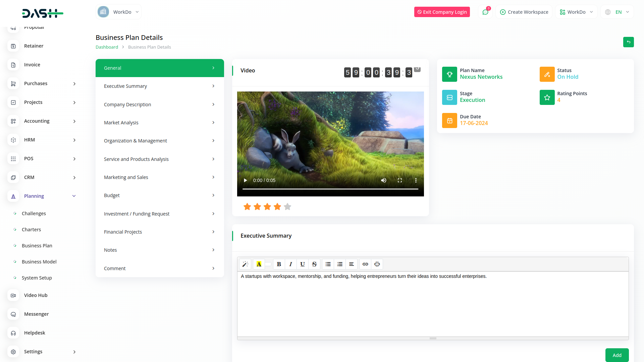Toggle bold formatting in the editor toolbar

pyautogui.click(x=279, y=264)
